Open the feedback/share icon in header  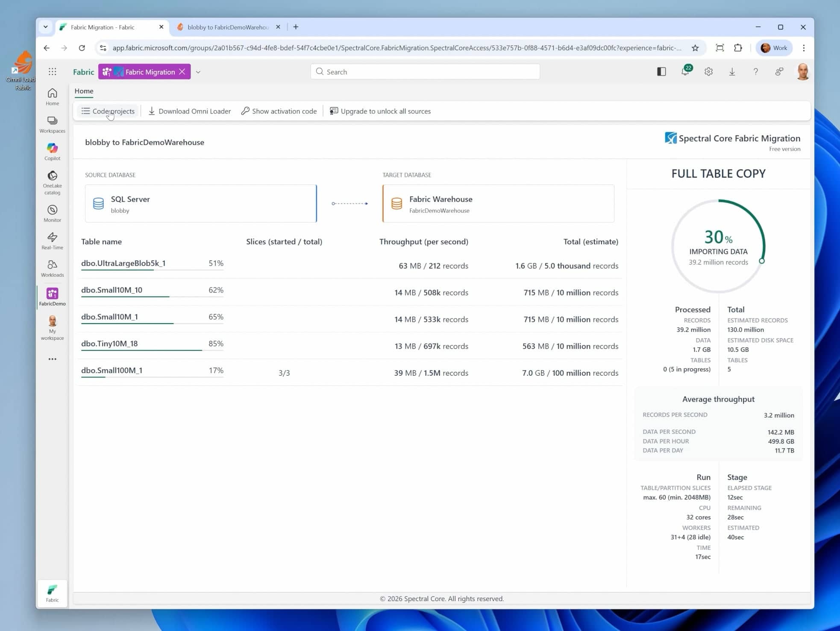click(x=779, y=72)
